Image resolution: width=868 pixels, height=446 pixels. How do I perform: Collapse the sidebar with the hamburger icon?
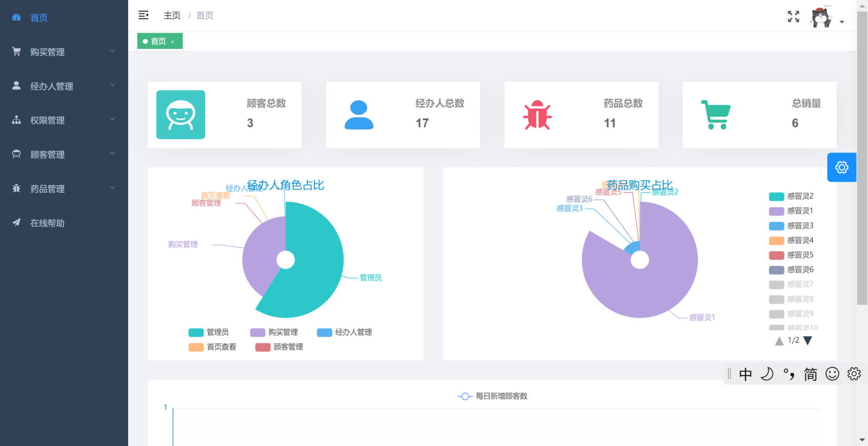(143, 15)
